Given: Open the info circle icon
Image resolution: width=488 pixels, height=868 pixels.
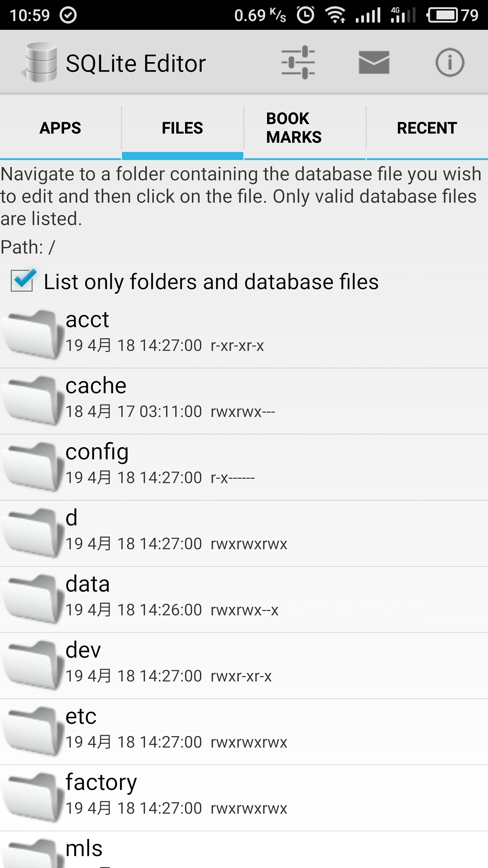Looking at the screenshot, I should coord(449,62).
